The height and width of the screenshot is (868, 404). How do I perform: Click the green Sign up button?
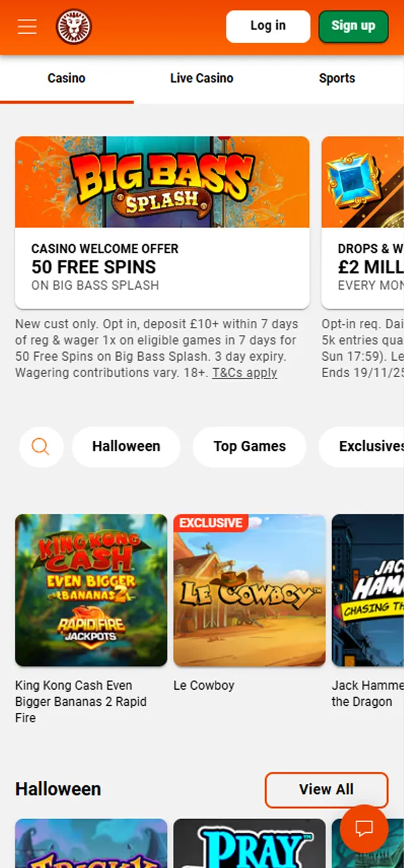[x=353, y=26]
